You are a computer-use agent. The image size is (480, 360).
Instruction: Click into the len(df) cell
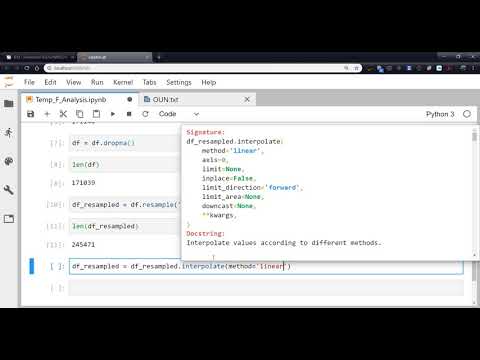coord(125,165)
